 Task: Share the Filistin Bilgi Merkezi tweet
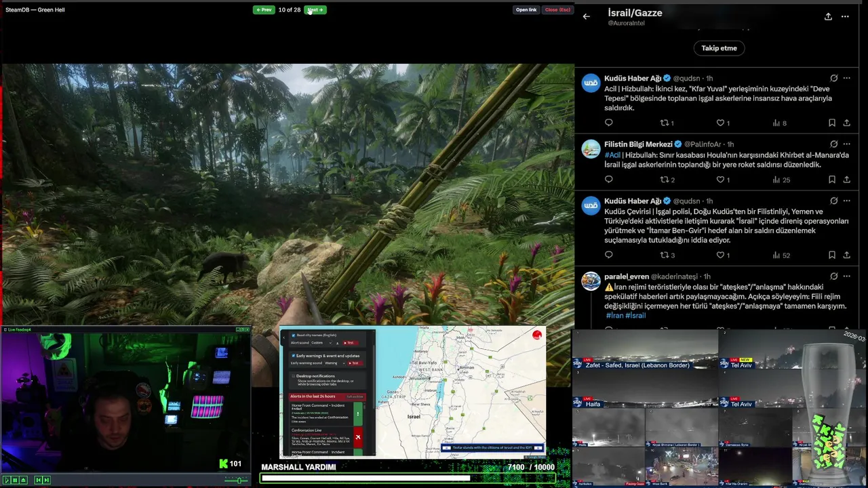point(846,180)
